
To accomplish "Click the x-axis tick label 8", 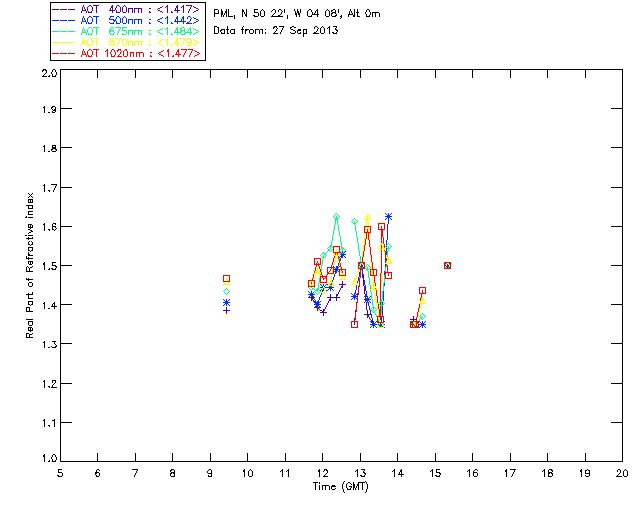I will pyautogui.click(x=173, y=473).
